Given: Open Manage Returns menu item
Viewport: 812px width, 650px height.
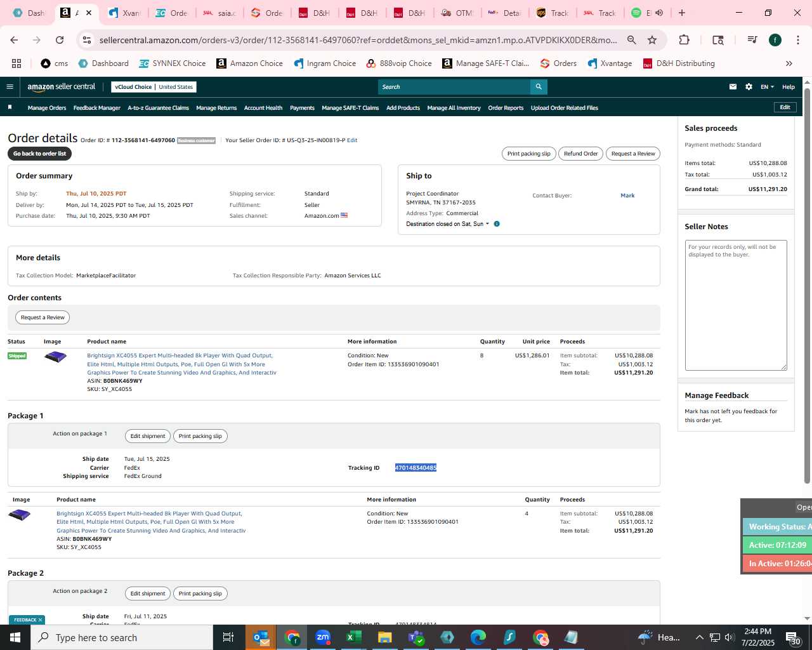Looking at the screenshot, I should 216,108.
